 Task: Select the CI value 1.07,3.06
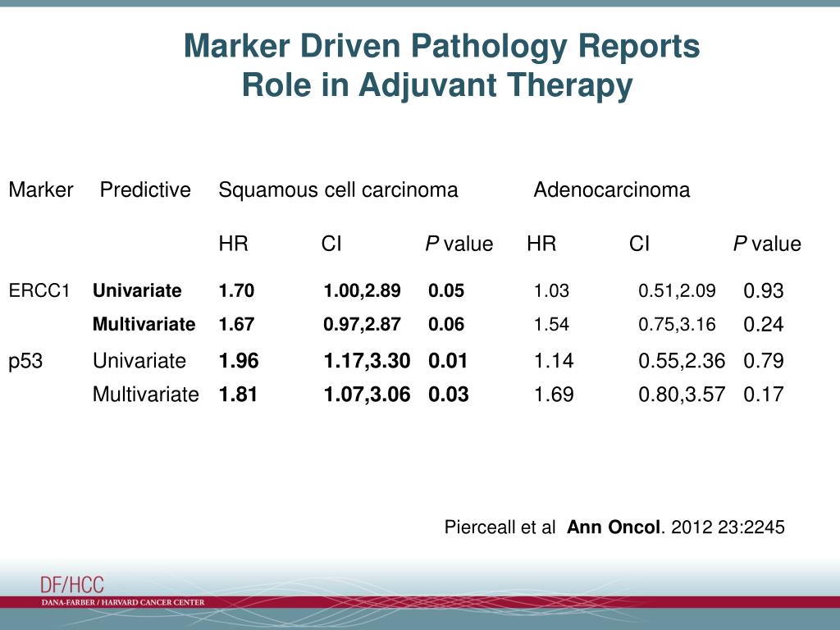coord(367,395)
